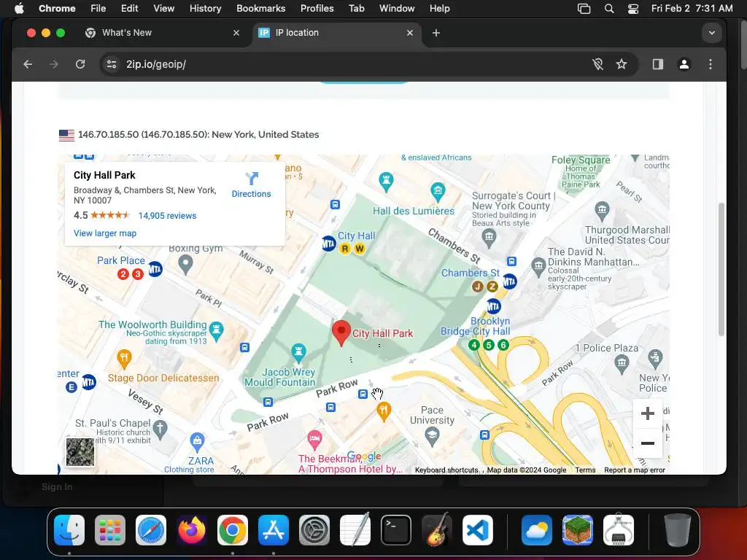Select the David N. Dinkins building marker
This screenshot has height=560, width=747.
(538, 267)
